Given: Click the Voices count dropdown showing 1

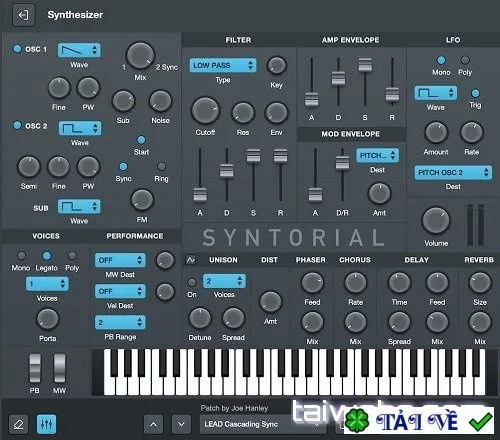Looking at the screenshot, I should click(47, 284).
